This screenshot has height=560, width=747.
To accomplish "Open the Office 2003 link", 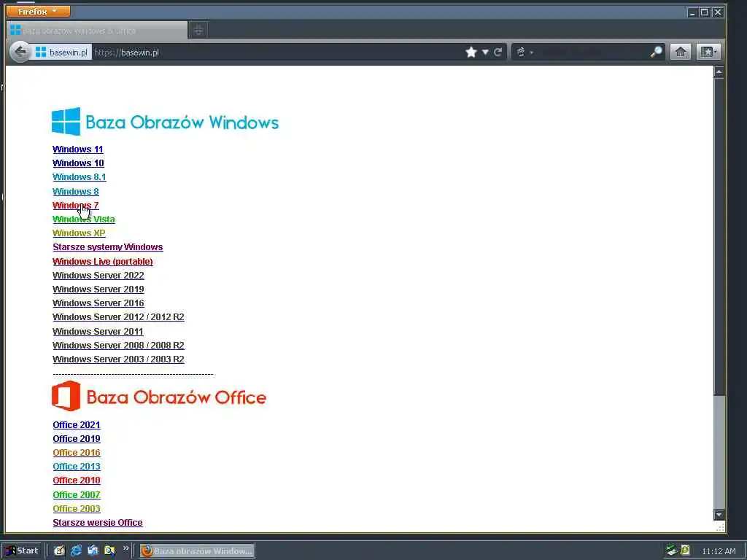I will click(x=77, y=508).
